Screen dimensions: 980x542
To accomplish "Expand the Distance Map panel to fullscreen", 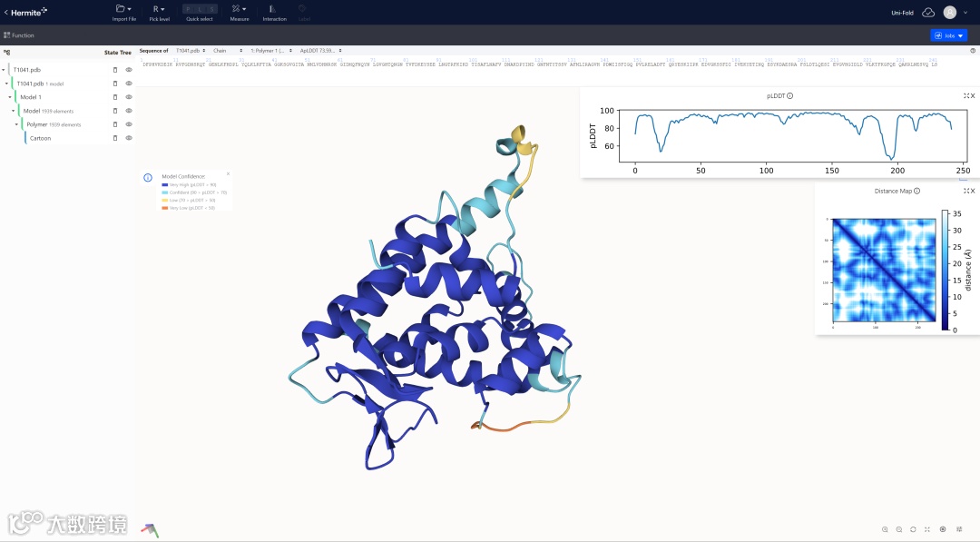I will click(x=966, y=192).
